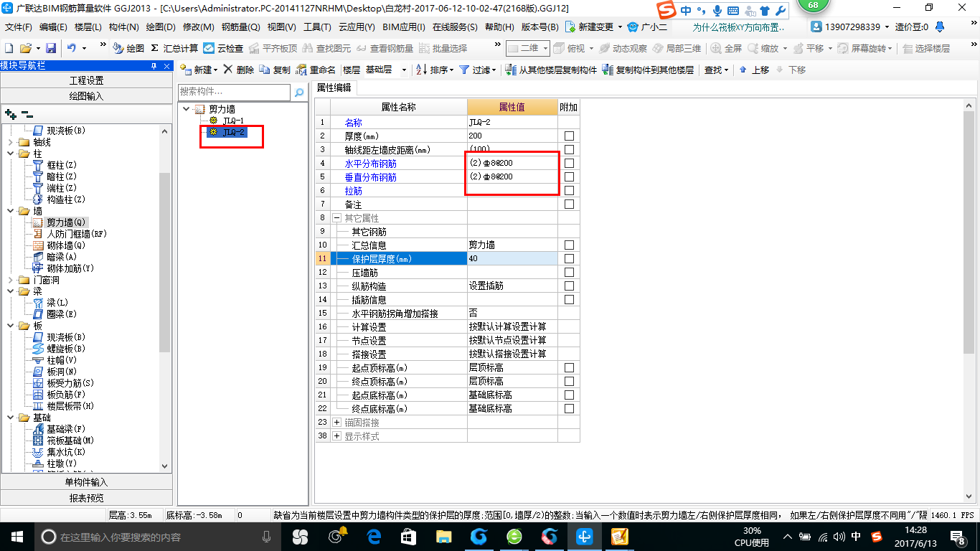Start 云检查 cloud check

coord(223,48)
